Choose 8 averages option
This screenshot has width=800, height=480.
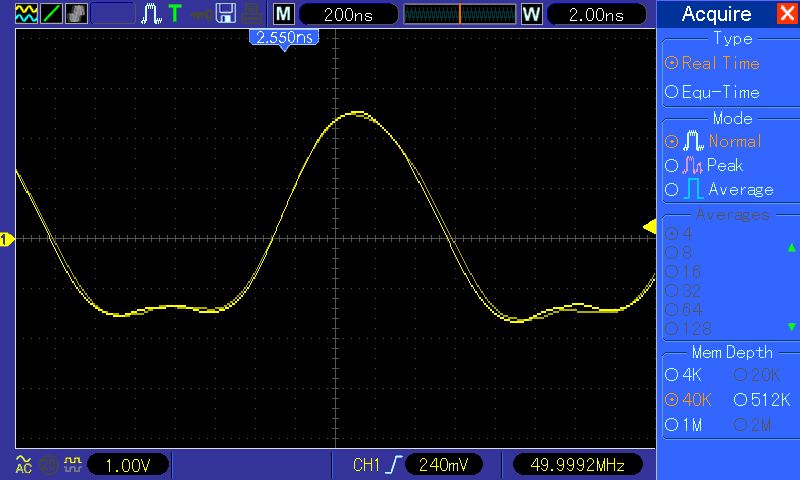[679, 252]
